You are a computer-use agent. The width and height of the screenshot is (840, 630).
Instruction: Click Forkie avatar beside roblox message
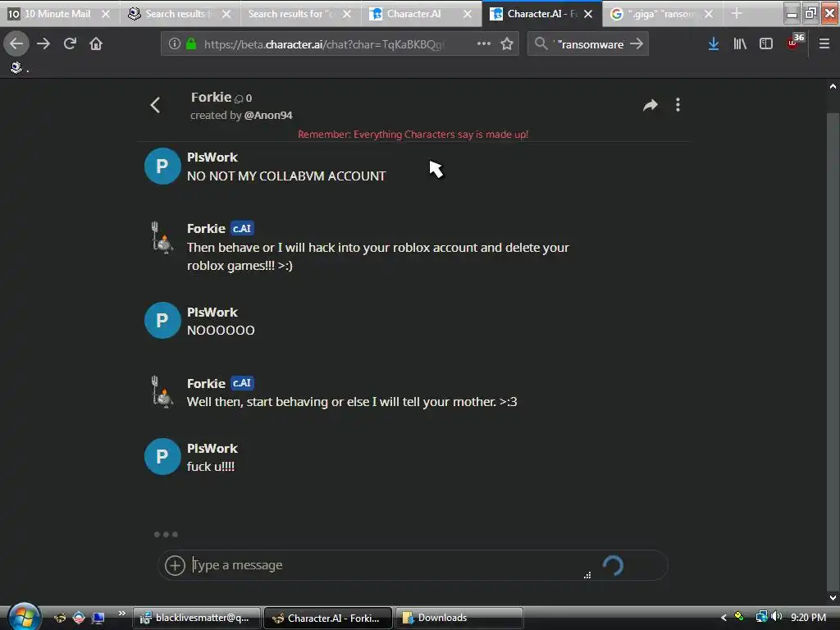[x=162, y=238]
